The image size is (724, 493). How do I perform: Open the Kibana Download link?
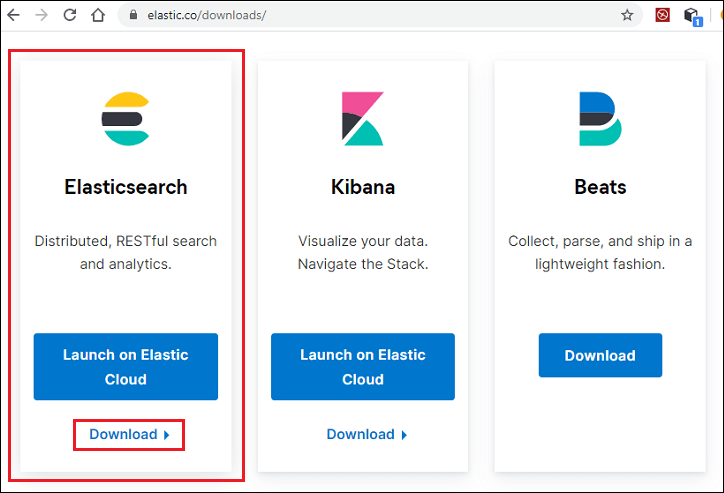[367, 434]
